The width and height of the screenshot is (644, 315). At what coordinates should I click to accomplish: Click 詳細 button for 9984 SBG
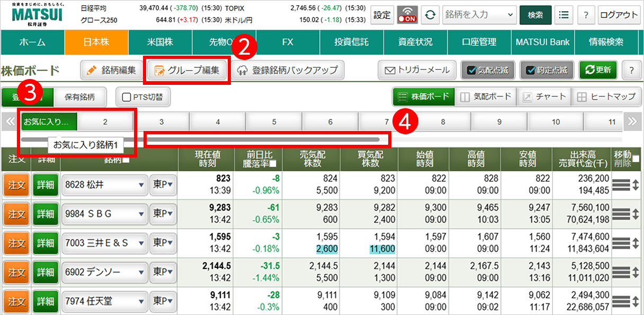(46, 214)
